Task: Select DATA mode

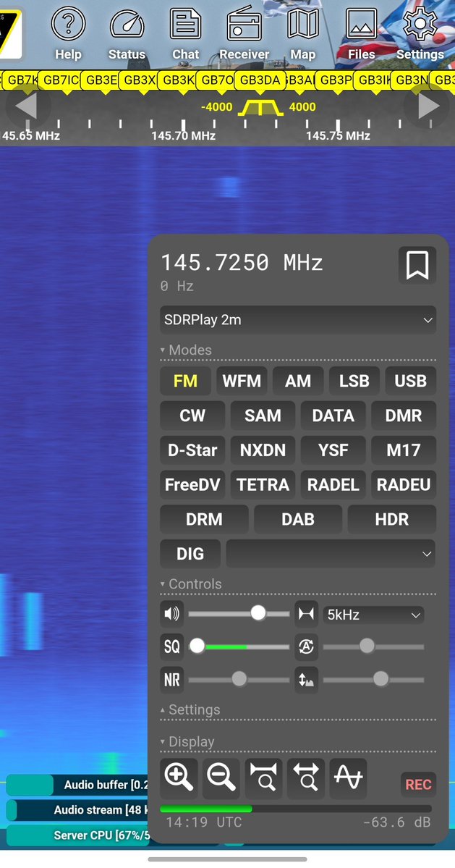Action: click(x=333, y=416)
